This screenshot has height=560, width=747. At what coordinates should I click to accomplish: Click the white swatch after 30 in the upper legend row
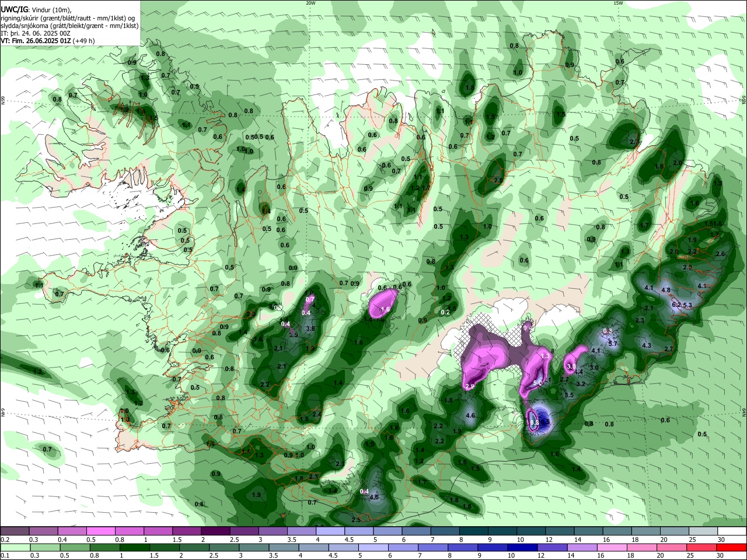[732, 531]
